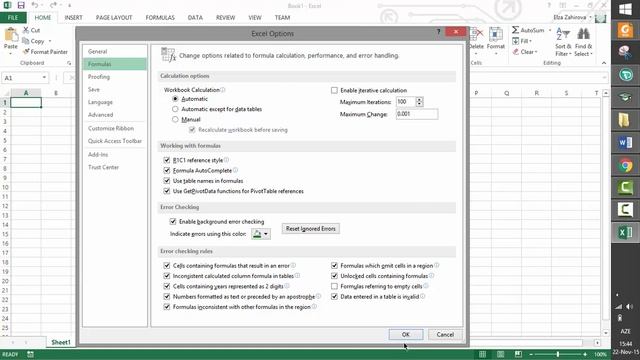Viewport: 640px width, 360px height.
Task: Select Automatic workbook calculation
Action: point(175,99)
